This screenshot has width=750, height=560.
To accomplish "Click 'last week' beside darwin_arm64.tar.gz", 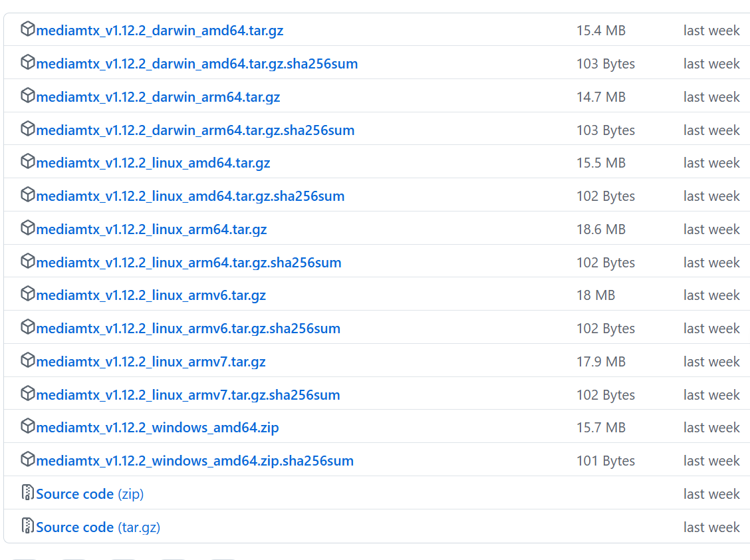I will click(x=711, y=96).
